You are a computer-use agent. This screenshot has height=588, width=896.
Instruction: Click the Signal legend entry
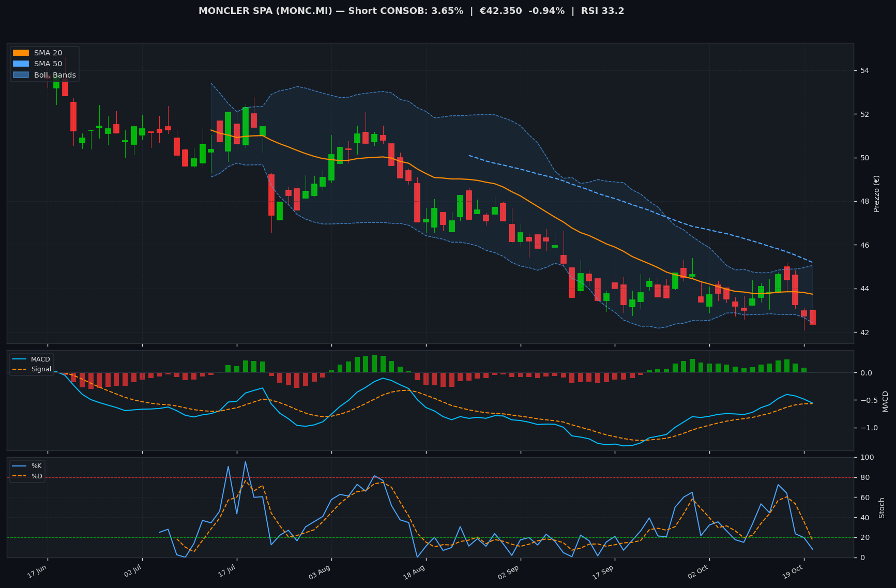pos(32,369)
